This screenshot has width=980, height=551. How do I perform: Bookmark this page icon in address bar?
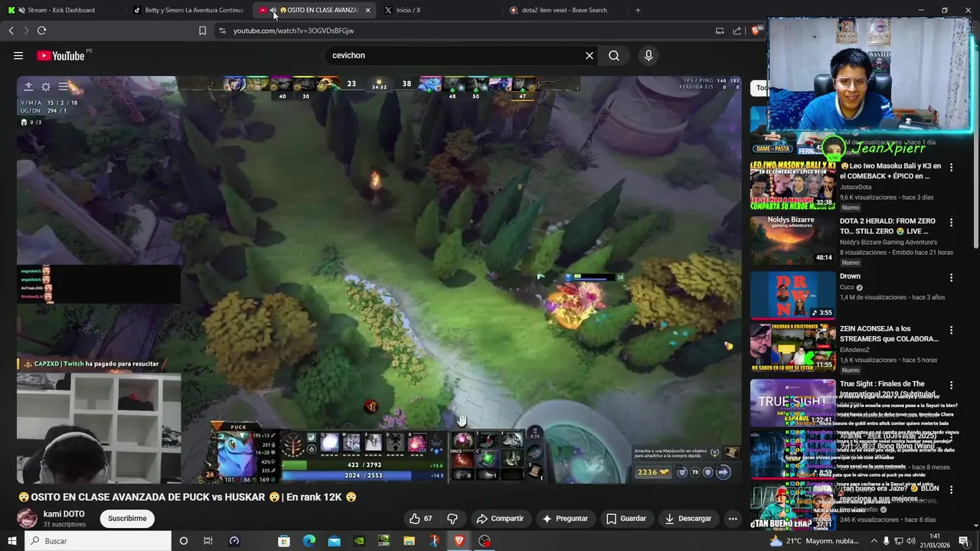coord(202,31)
